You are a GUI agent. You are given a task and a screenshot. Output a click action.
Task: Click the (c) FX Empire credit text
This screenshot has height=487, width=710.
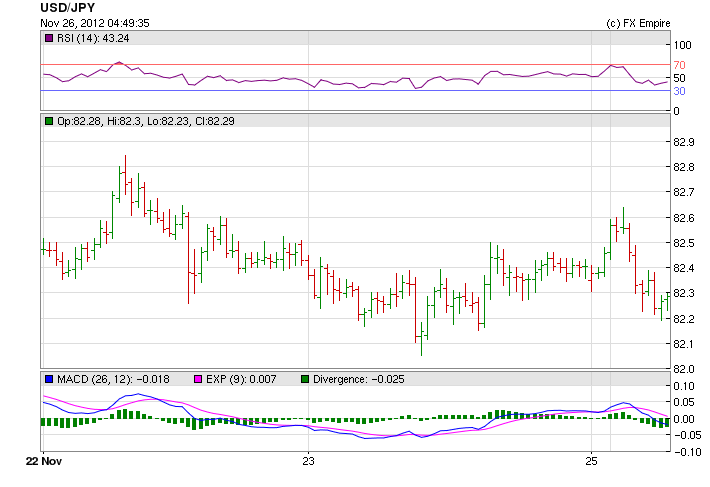tap(638, 24)
